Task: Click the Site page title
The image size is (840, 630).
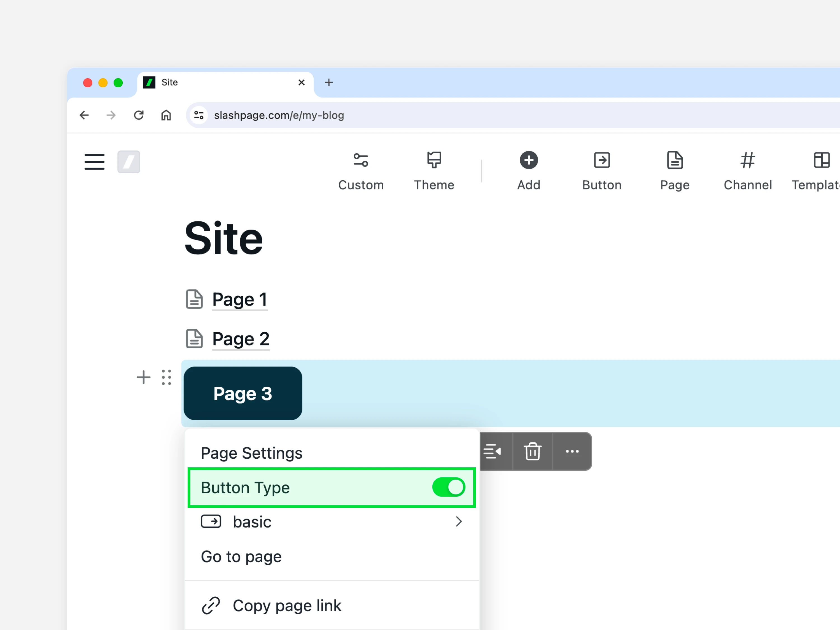Action: (x=224, y=238)
